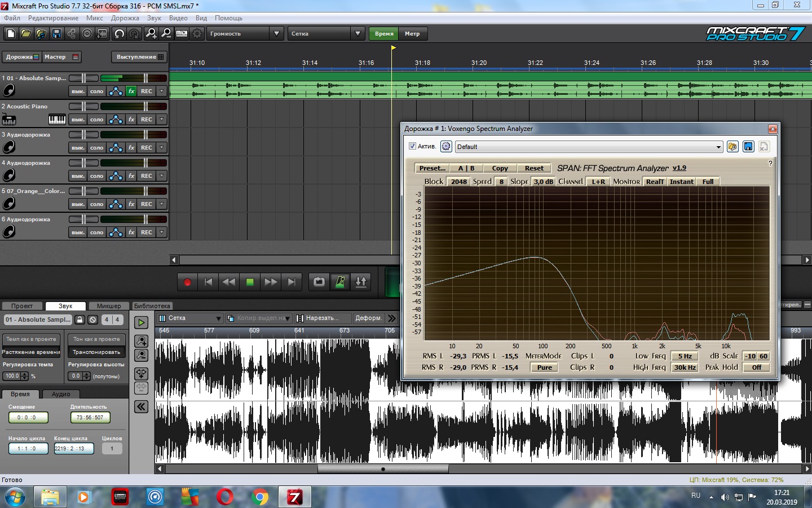Expand more sound editor tools with chevron
The height and width of the screenshot is (508, 812).
point(392,318)
